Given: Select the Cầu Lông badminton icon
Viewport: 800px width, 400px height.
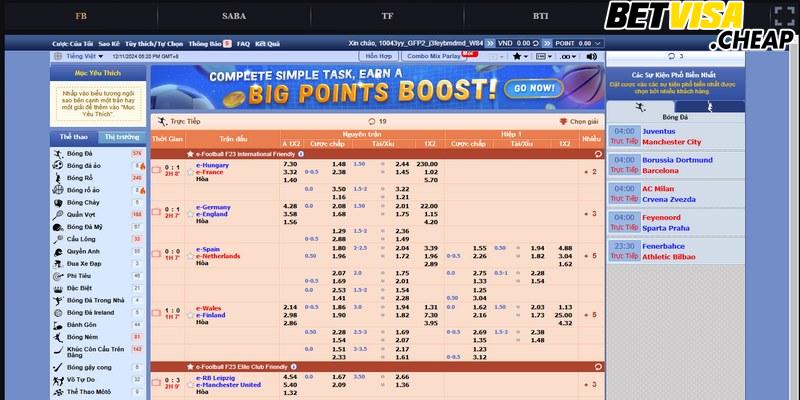Looking at the screenshot, I should [x=58, y=239].
